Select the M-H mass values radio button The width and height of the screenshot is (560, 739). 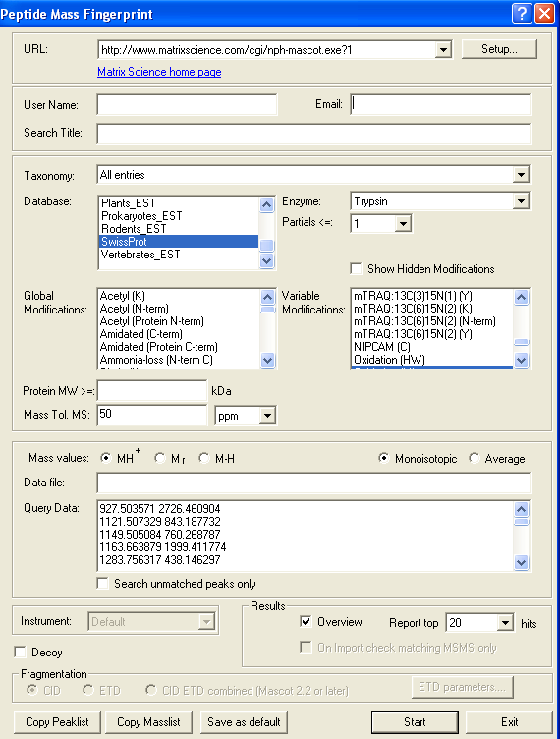[204, 458]
